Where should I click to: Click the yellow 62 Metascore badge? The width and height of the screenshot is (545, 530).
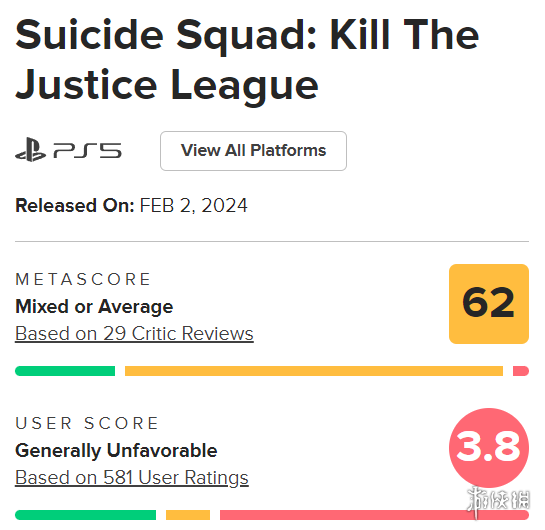(x=489, y=304)
